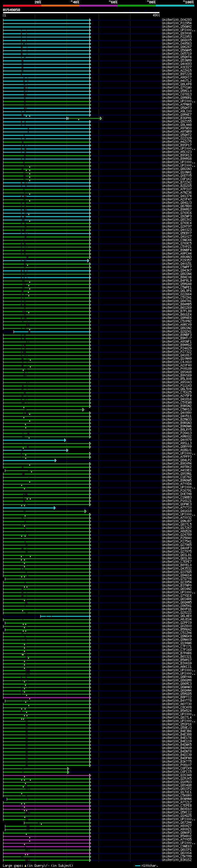
Task: Select hit UniRef100_B3GPH1
Action: (177, 118)
